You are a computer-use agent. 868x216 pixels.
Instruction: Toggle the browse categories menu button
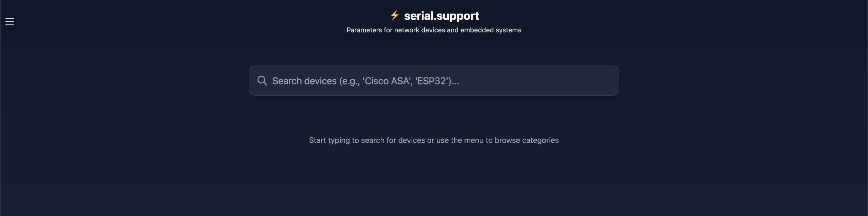tap(9, 21)
